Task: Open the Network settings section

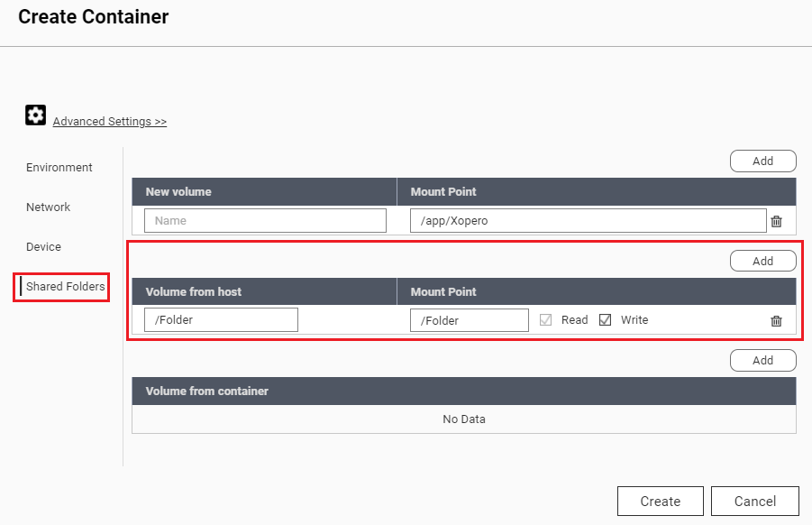Action: pyautogui.click(x=48, y=207)
